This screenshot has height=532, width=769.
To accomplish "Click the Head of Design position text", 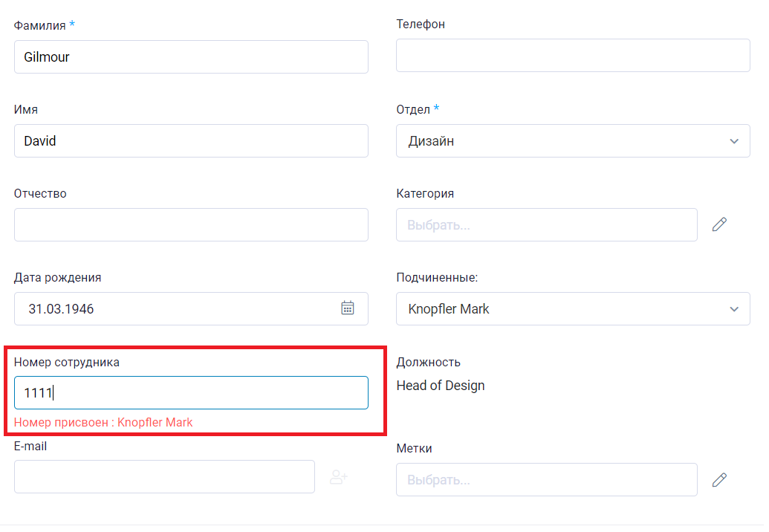I will tap(441, 386).
